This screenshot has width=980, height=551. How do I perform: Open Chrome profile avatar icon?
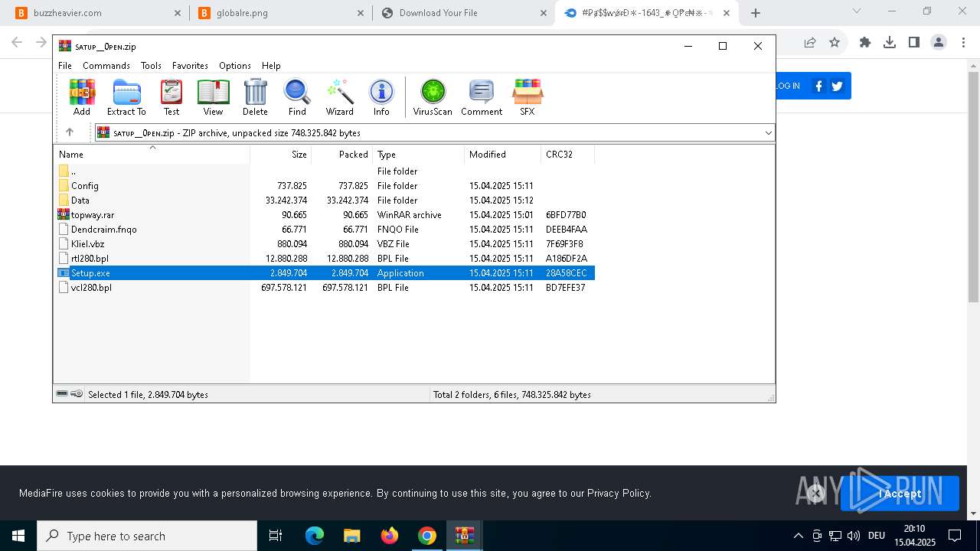939,43
